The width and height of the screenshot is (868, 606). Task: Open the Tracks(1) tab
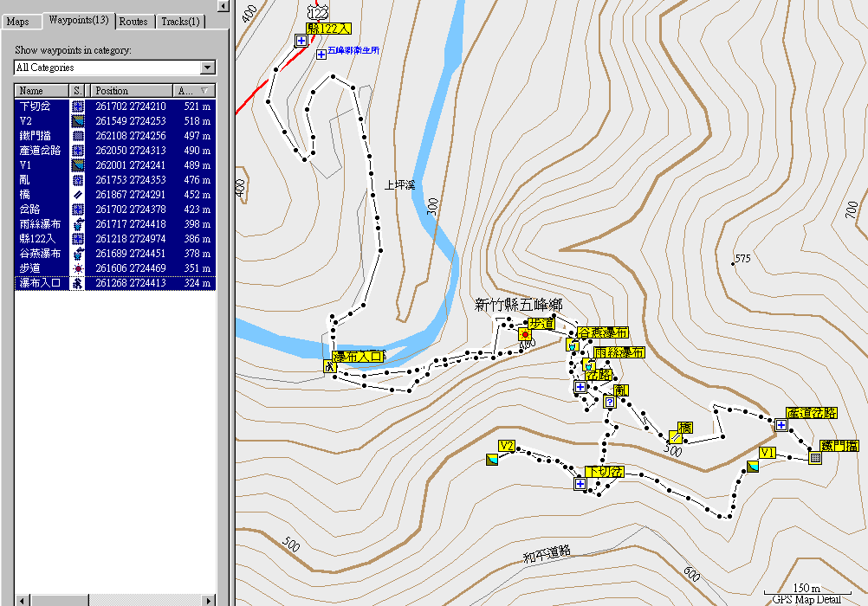click(x=180, y=22)
